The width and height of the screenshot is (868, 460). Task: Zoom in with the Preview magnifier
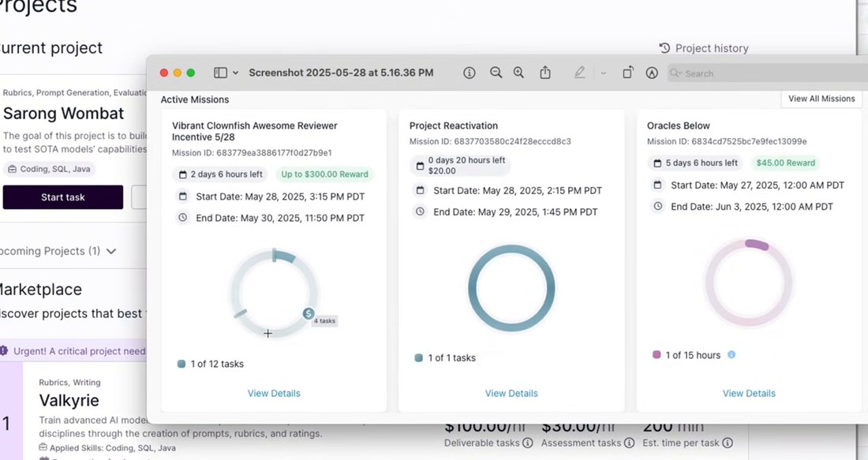click(x=518, y=73)
